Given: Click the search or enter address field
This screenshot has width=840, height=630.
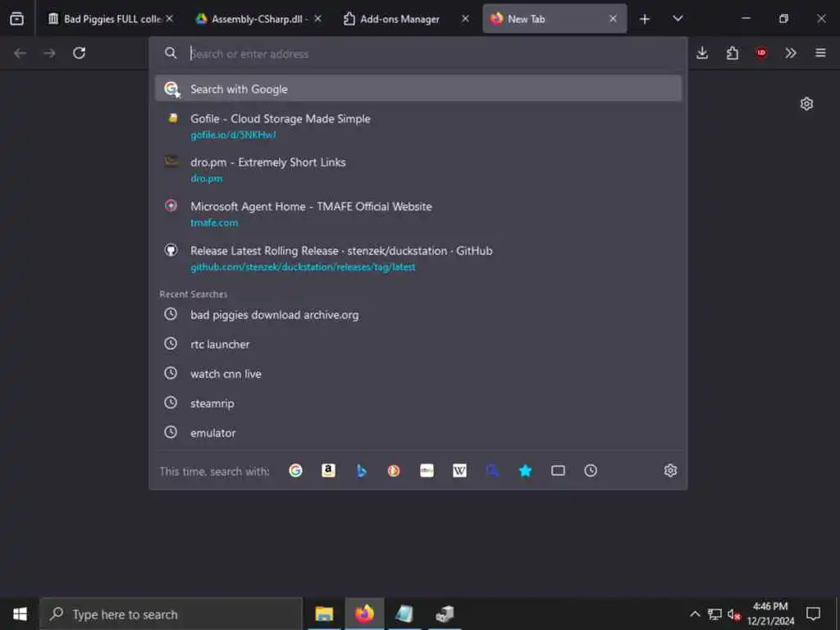Looking at the screenshot, I should click(418, 53).
